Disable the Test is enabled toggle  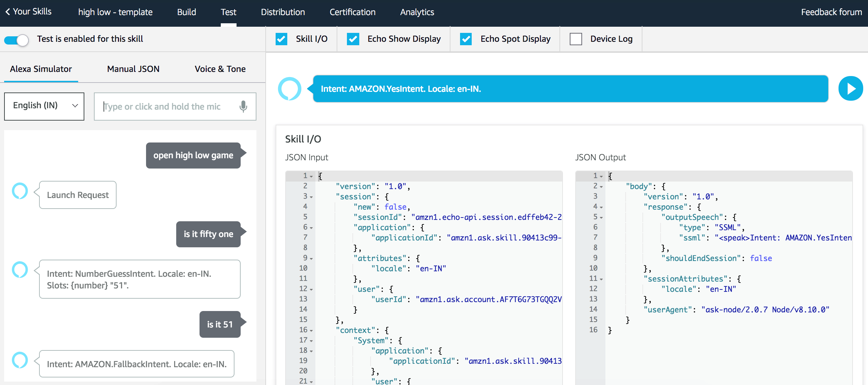(x=16, y=40)
